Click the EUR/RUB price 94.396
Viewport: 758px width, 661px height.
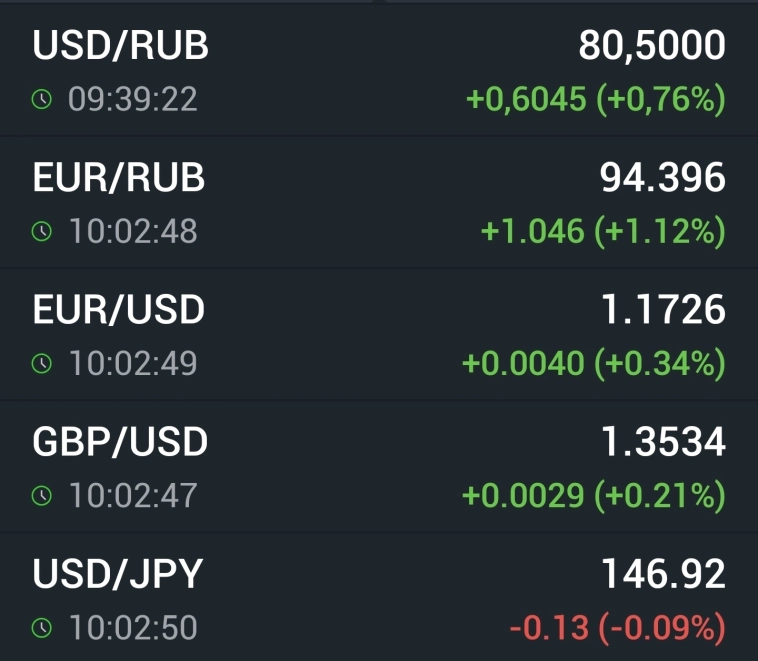(662, 178)
